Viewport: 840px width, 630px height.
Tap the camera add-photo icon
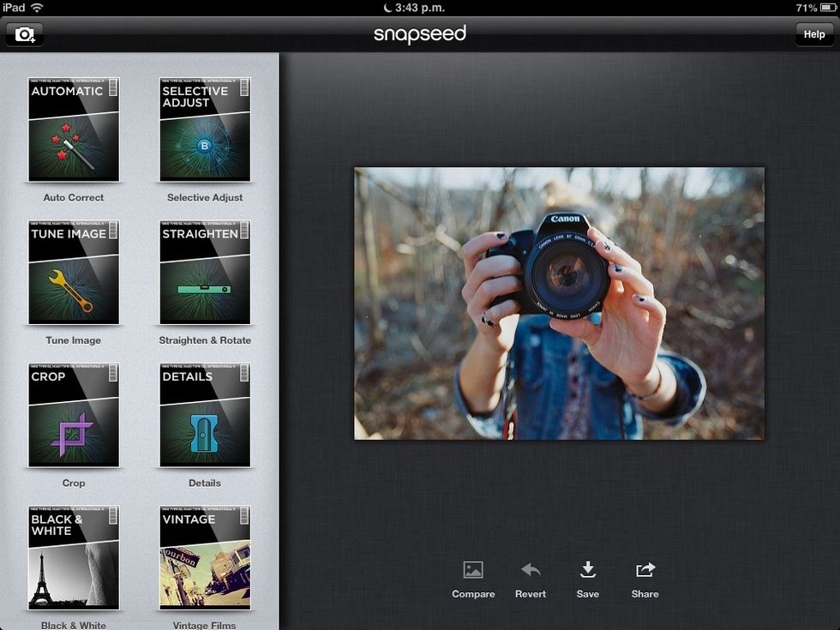(25, 34)
